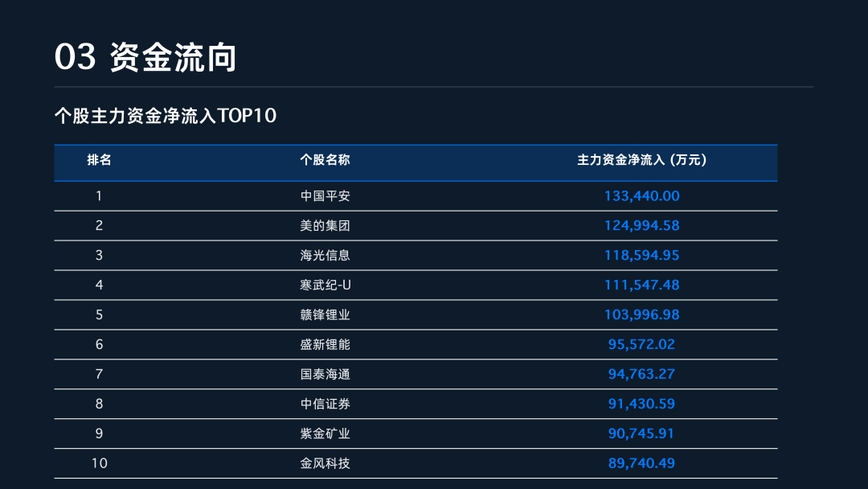Click the 排名 column header
This screenshot has height=489, width=868.
[x=100, y=160]
